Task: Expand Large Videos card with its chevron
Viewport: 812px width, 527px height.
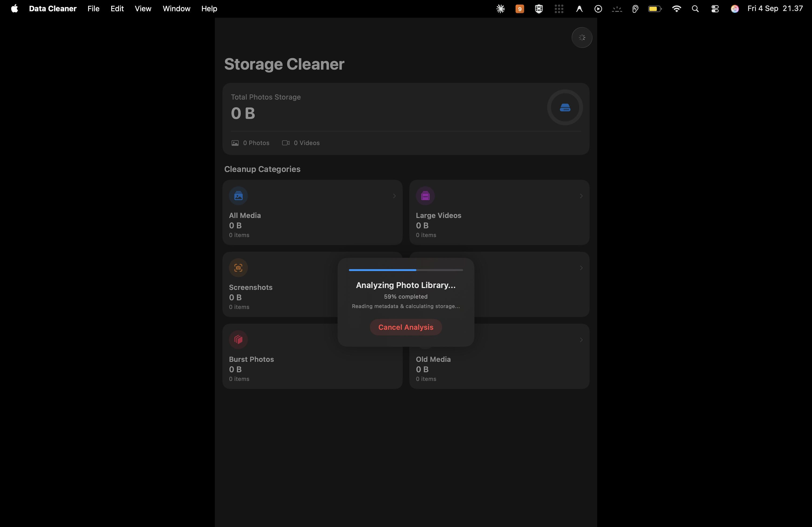Action: pos(581,196)
